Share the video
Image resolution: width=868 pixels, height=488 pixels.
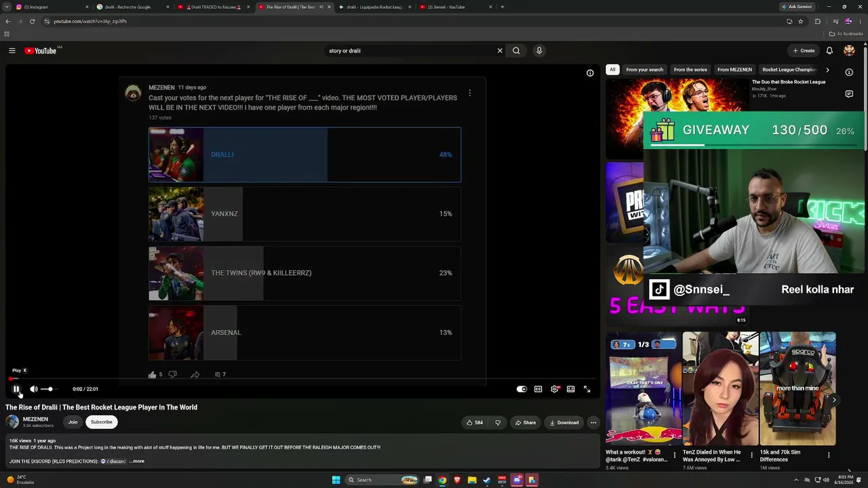(526, 422)
